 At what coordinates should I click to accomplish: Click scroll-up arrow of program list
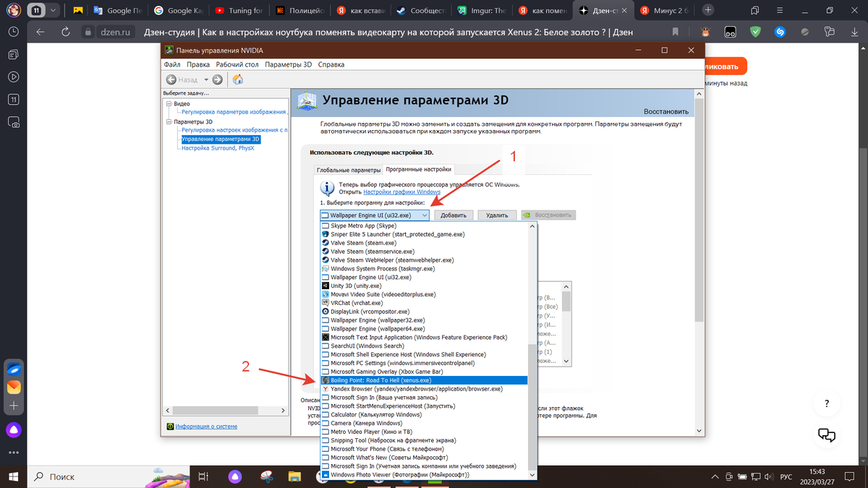point(533,227)
